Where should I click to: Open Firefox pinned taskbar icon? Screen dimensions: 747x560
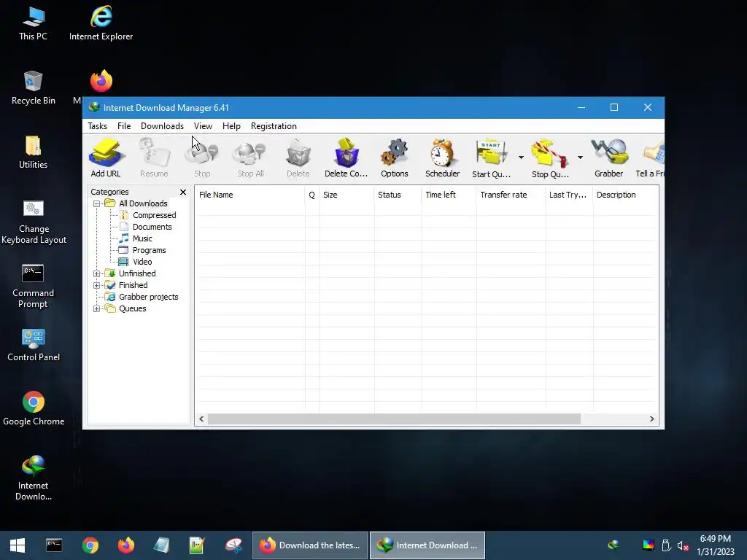click(x=125, y=545)
